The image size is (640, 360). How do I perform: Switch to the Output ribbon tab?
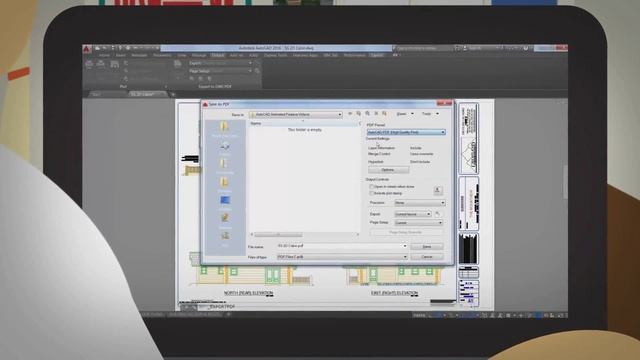point(218,55)
